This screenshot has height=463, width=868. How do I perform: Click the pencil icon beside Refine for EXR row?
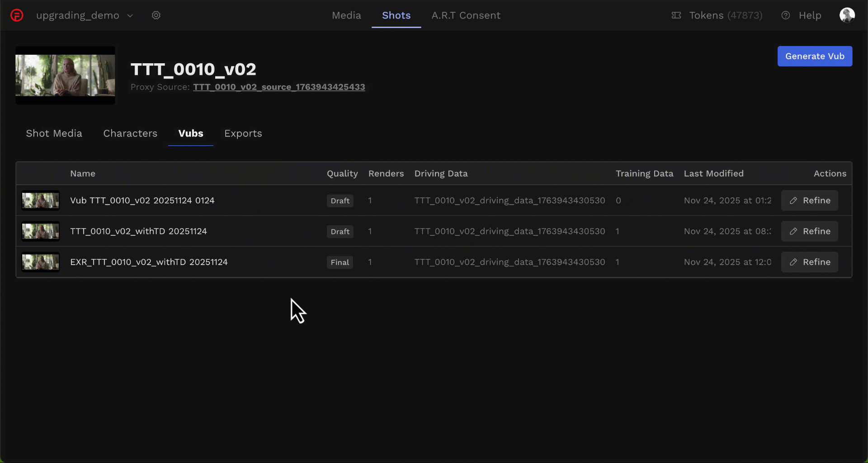click(793, 262)
